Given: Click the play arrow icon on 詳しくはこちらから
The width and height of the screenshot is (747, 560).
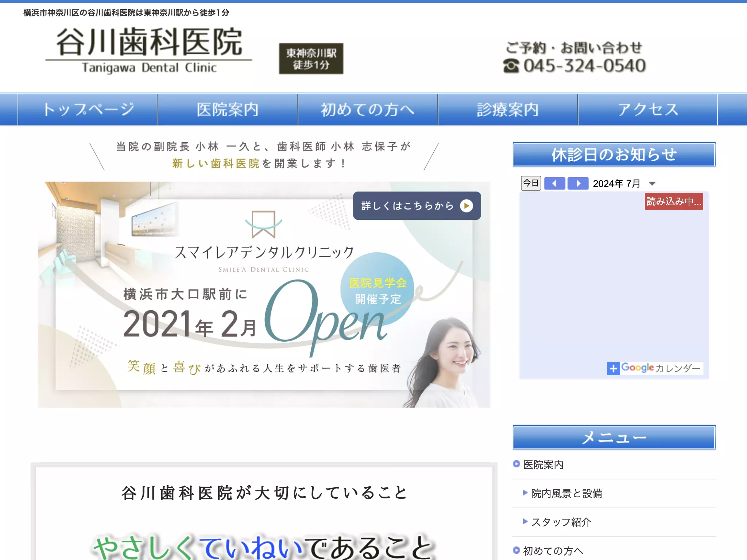Looking at the screenshot, I should point(467,206).
